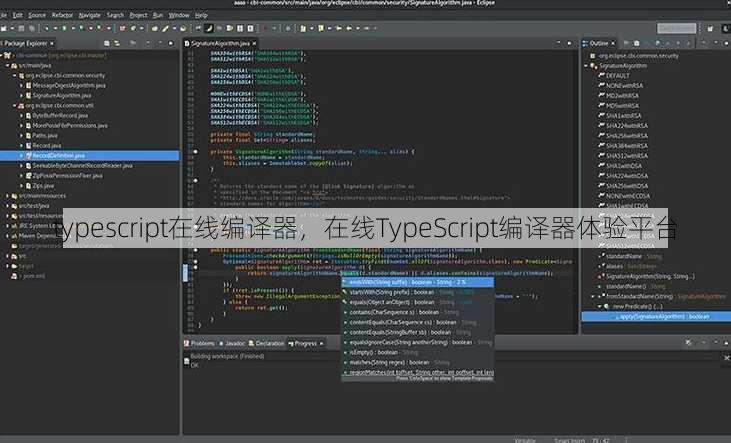The height and width of the screenshot is (443, 731).
Task: Collapse the org.eclipse.cbi.common.security package
Action: pyautogui.click(x=14, y=75)
